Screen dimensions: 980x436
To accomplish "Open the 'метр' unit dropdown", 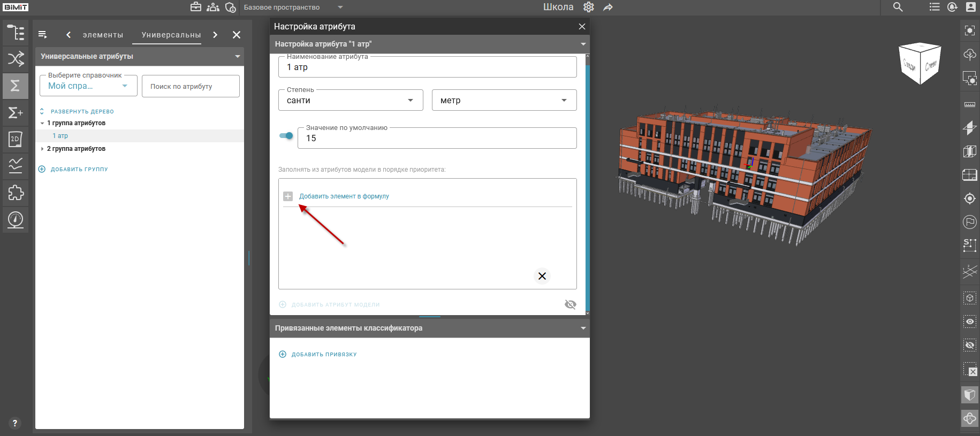I will (x=504, y=100).
